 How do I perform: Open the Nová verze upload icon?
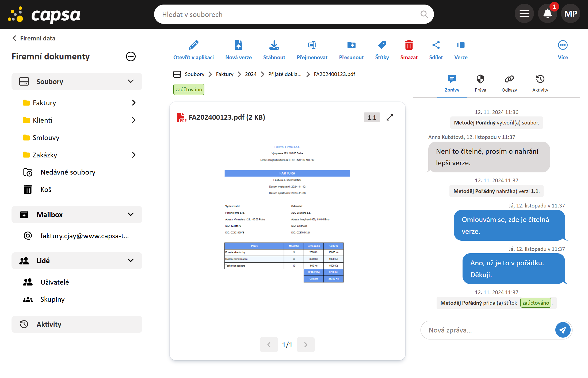[x=238, y=45]
